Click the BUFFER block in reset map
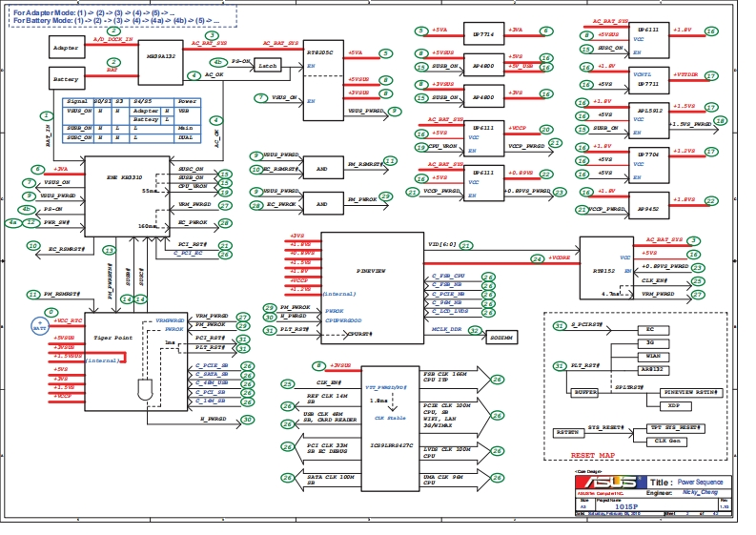This screenshot has width=756, height=535. pyautogui.click(x=584, y=392)
